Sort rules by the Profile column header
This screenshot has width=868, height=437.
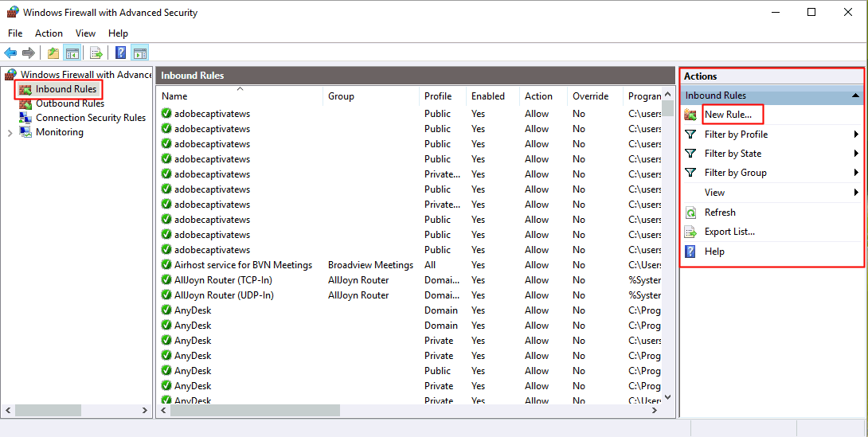[443, 96]
